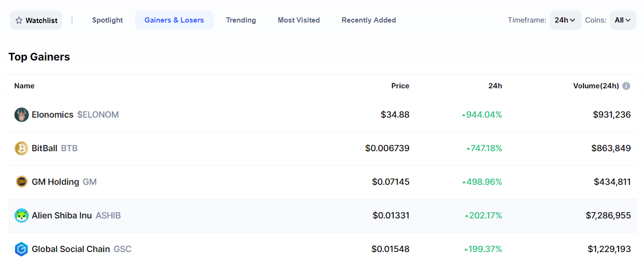Click the Global Social Chain hexagon icon
This screenshot has height=265, width=644.
[x=22, y=249]
